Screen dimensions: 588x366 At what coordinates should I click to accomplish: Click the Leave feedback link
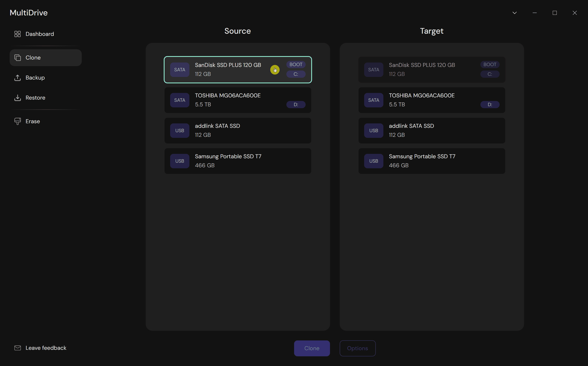46,348
